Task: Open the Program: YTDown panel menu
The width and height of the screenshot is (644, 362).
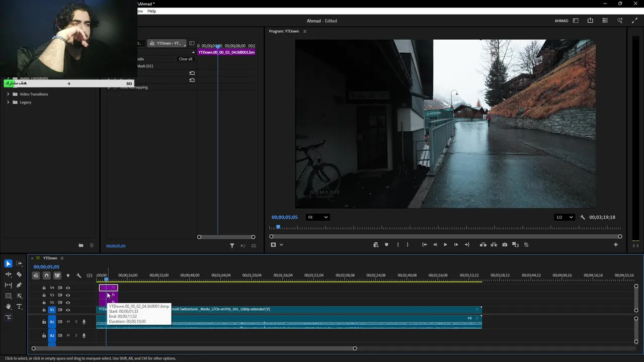Action: pos(304,31)
